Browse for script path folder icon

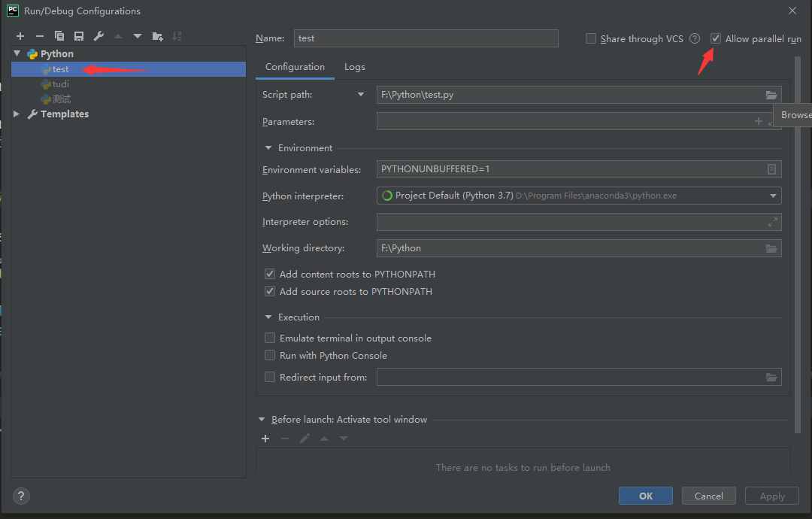tap(771, 95)
